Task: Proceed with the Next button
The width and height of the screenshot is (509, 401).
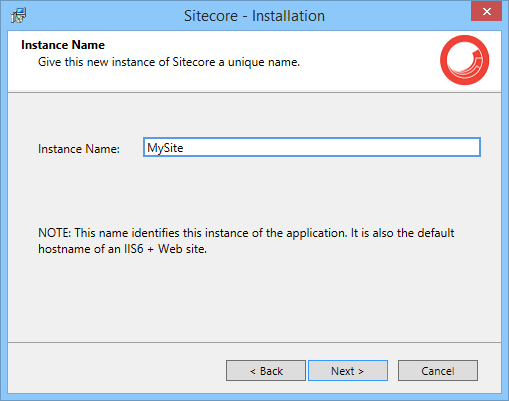Action: 348,370
